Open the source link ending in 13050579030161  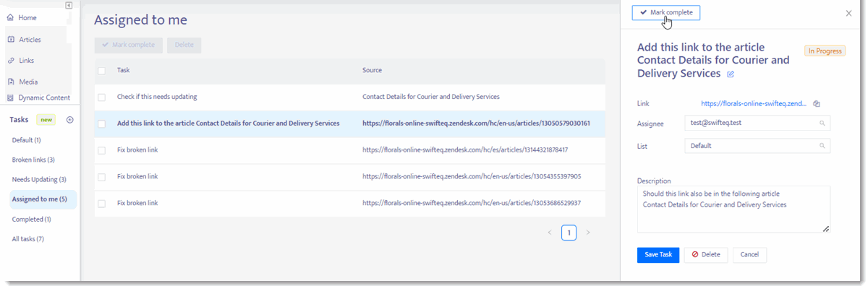click(476, 123)
